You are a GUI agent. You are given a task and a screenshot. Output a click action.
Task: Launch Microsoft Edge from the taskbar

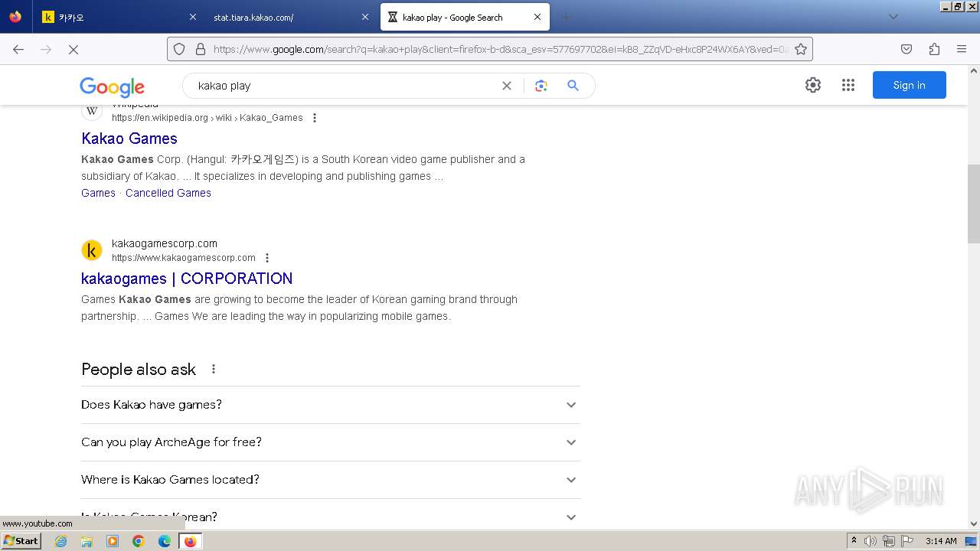pyautogui.click(x=165, y=541)
